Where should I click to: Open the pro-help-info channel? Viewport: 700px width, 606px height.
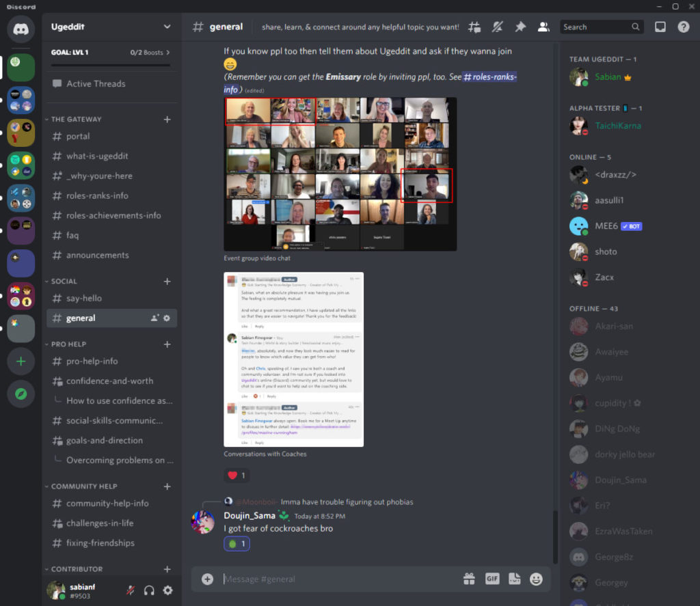pos(111,361)
